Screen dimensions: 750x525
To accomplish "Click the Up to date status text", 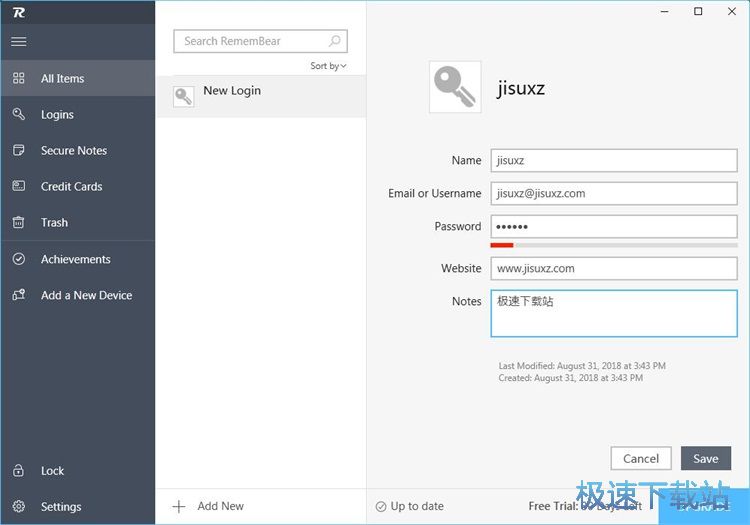I will click(417, 506).
